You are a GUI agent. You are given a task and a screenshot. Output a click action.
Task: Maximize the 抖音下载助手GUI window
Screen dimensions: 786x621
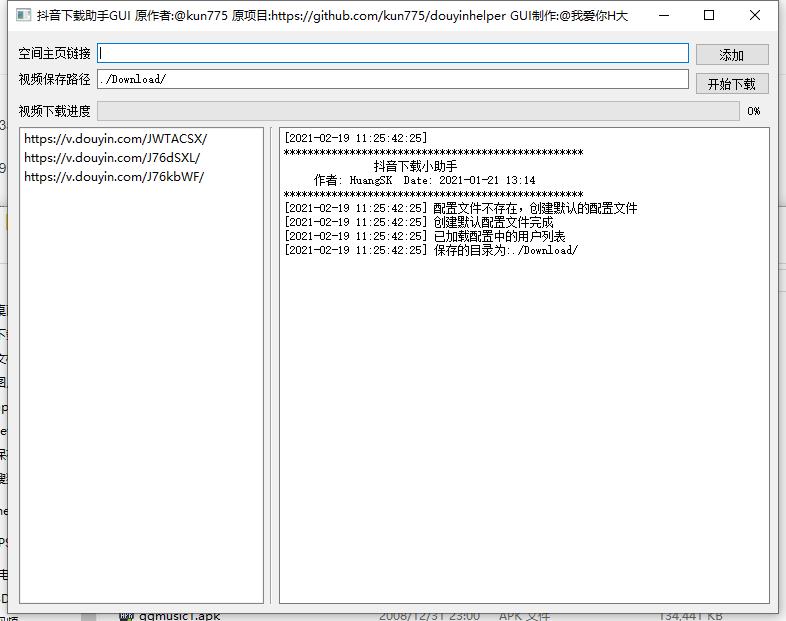(709, 16)
